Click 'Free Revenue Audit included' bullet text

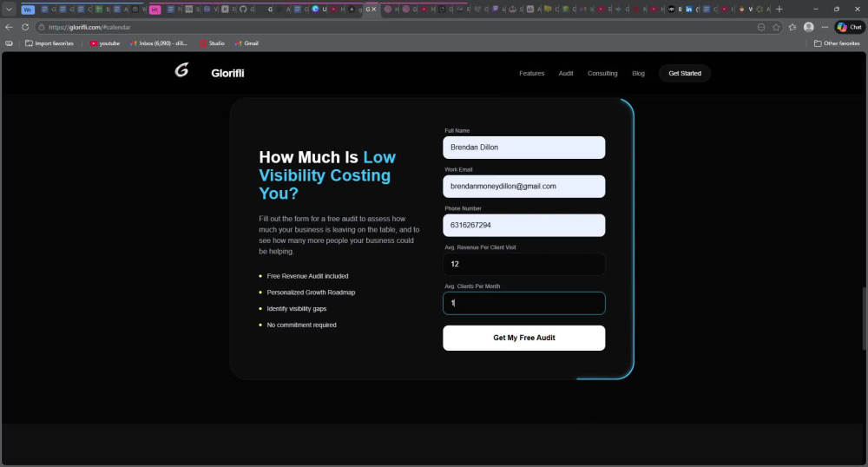[307, 276]
